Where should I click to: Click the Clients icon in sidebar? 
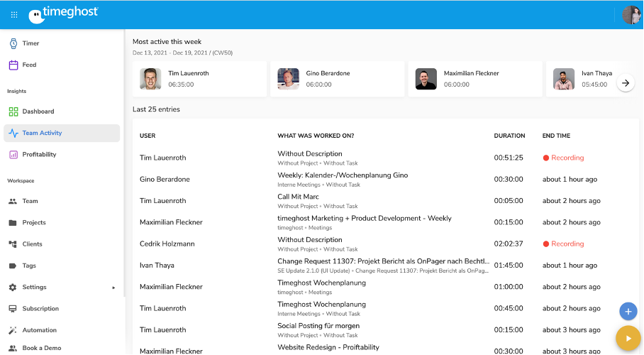13,244
